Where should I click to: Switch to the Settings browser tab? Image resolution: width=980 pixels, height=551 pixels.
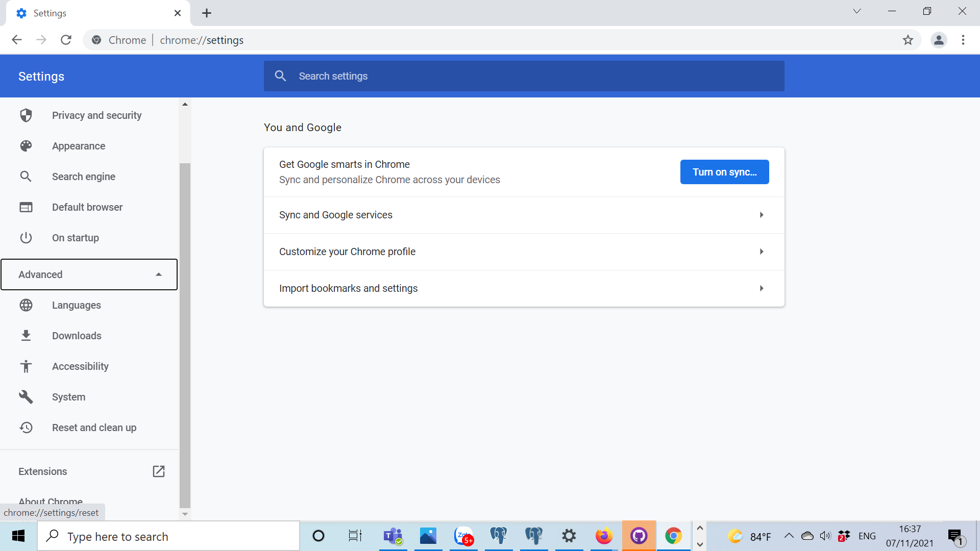click(98, 13)
